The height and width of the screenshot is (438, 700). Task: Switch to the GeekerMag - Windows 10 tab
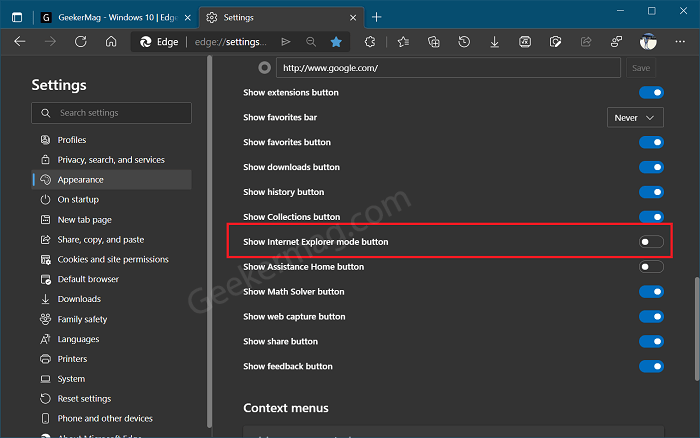click(116, 17)
